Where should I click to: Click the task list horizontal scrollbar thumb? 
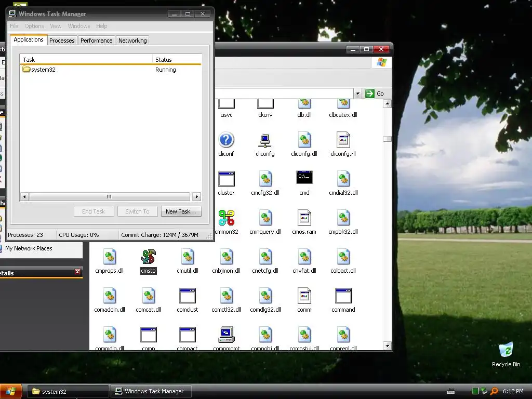click(x=109, y=197)
